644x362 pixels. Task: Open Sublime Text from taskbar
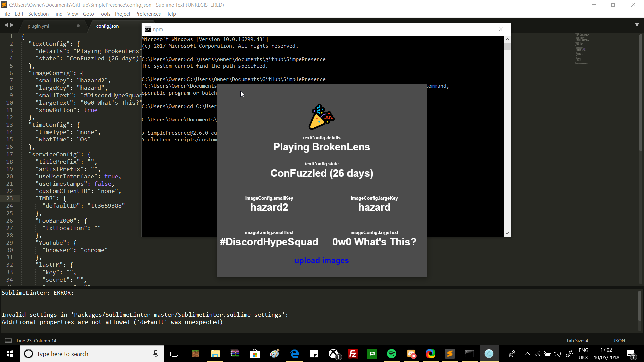coord(450,354)
